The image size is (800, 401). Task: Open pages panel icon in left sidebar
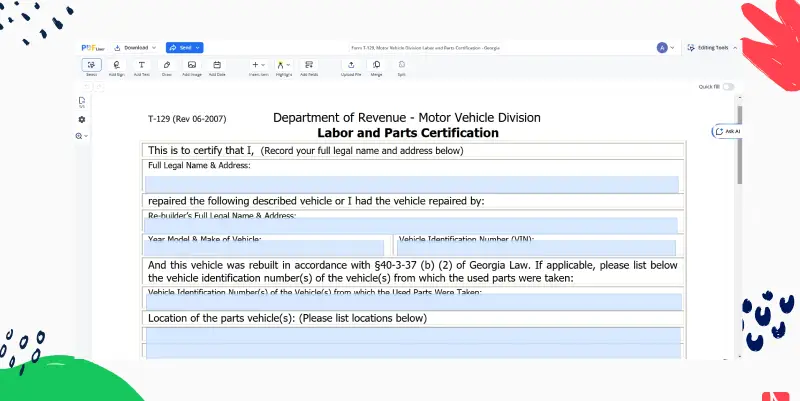[82, 103]
